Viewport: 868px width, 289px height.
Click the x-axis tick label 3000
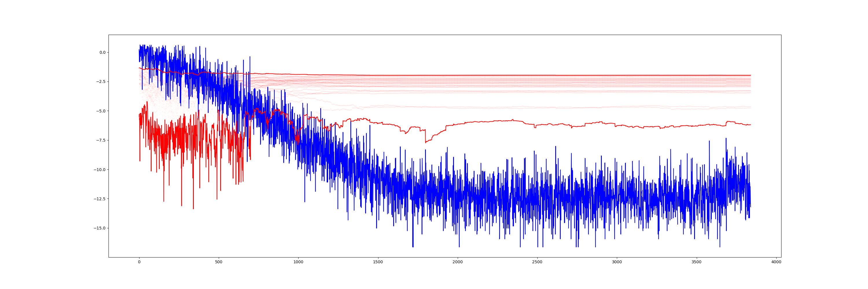click(x=617, y=262)
